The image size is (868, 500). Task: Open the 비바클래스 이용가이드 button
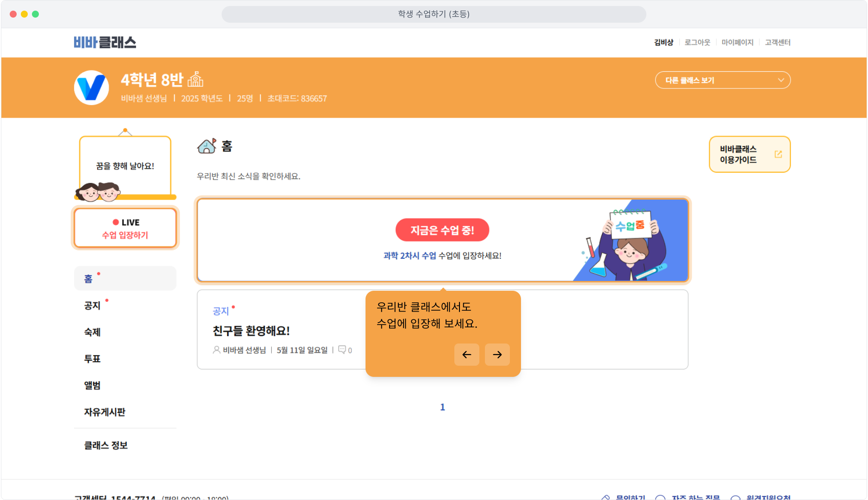coord(750,154)
